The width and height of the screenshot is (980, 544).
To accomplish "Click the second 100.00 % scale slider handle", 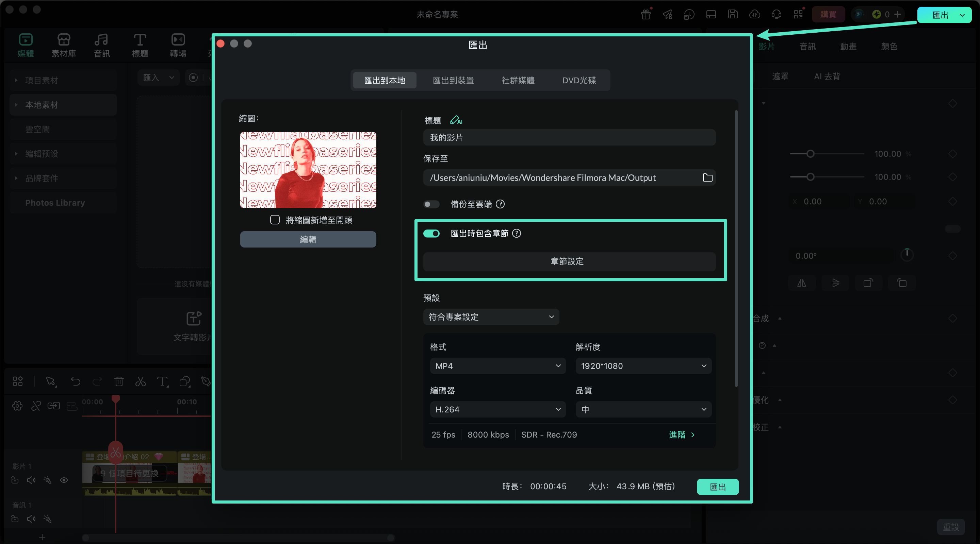I will pos(810,177).
